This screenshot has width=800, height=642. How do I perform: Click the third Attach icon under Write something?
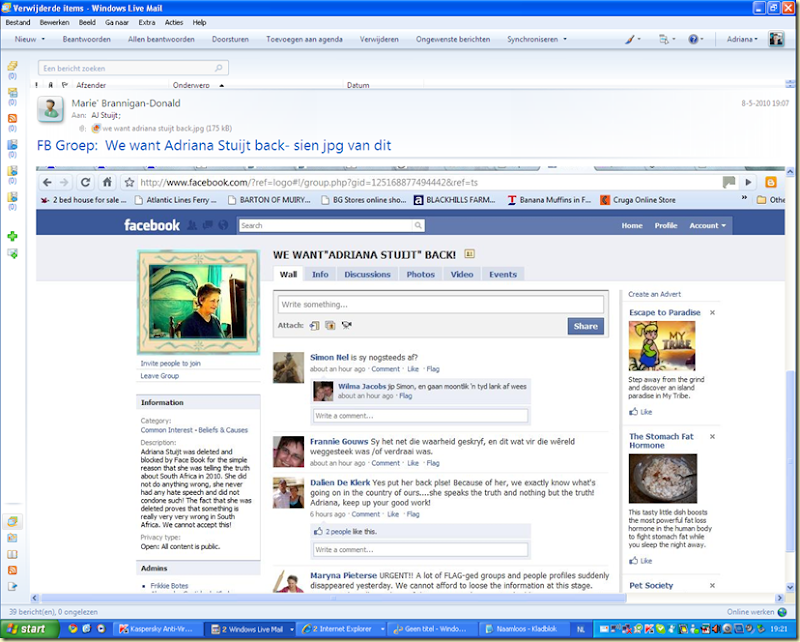pyautogui.click(x=346, y=325)
